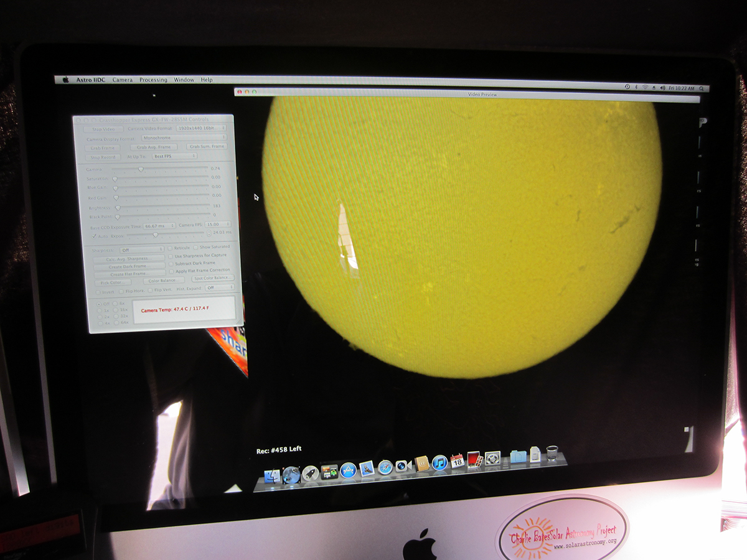The height and width of the screenshot is (560, 747).
Task: Click Grab Sum. Frame button
Action: click(x=207, y=146)
